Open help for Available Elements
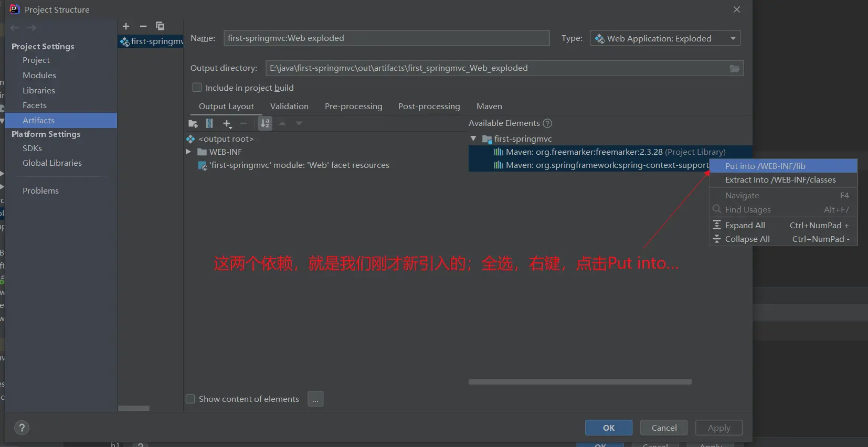 [547, 123]
